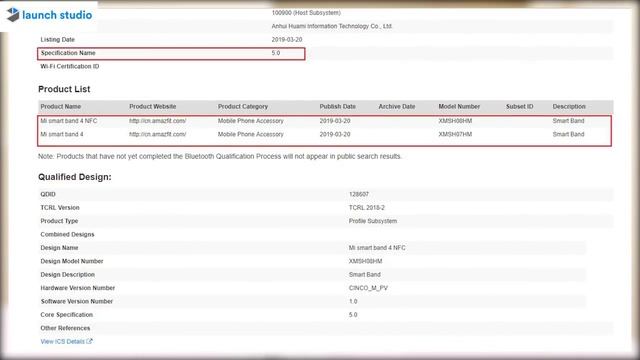The image size is (640, 360).
Task: Open the View ICS Details link
Action: [62, 342]
